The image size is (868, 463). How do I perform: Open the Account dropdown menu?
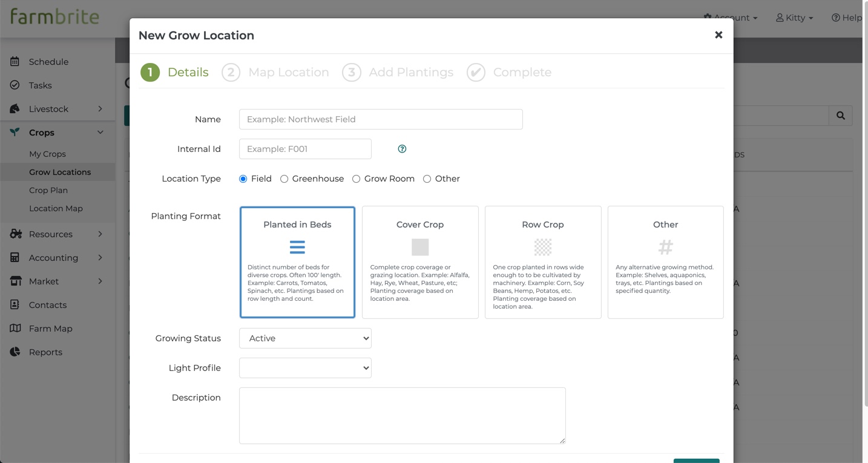(731, 18)
